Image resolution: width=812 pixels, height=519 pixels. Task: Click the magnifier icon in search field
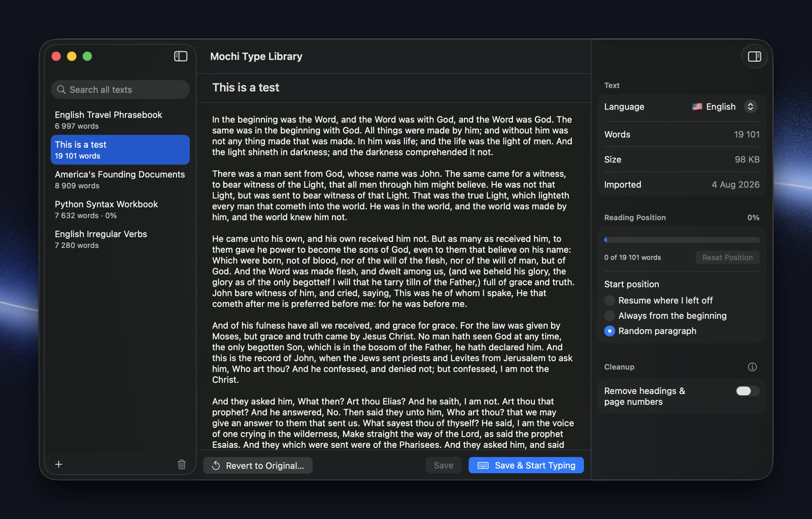[61, 89]
